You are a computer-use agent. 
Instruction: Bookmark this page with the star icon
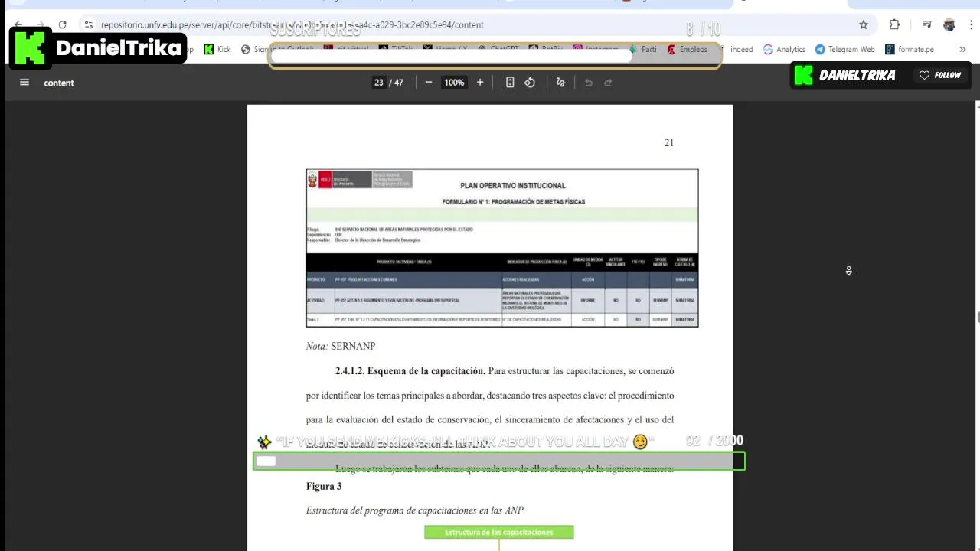(x=864, y=24)
